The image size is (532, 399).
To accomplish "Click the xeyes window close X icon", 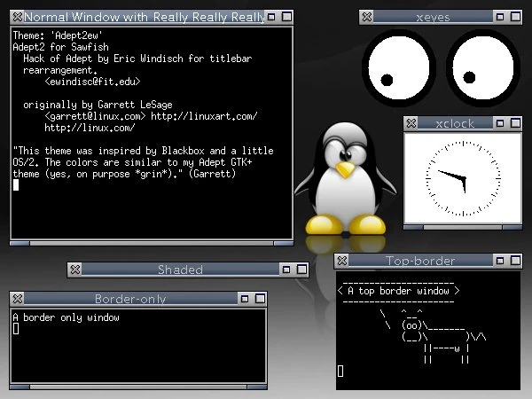I will 367,17.
